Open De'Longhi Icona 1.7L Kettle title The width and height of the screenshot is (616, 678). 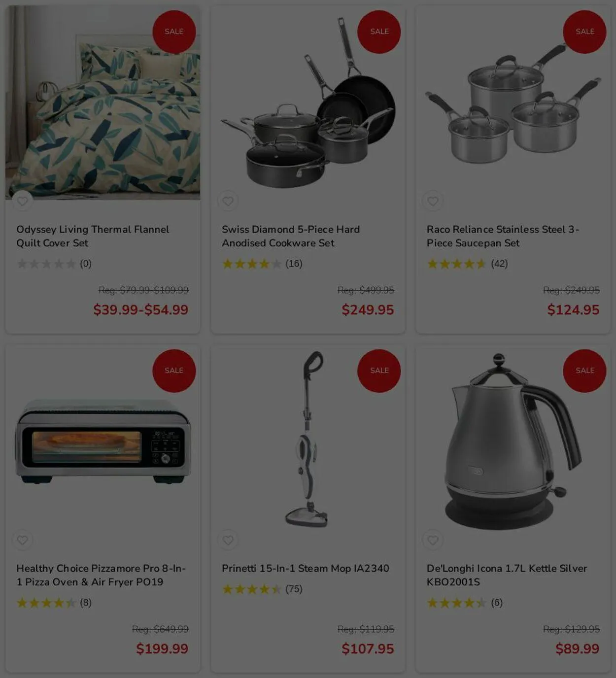click(507, 575)
